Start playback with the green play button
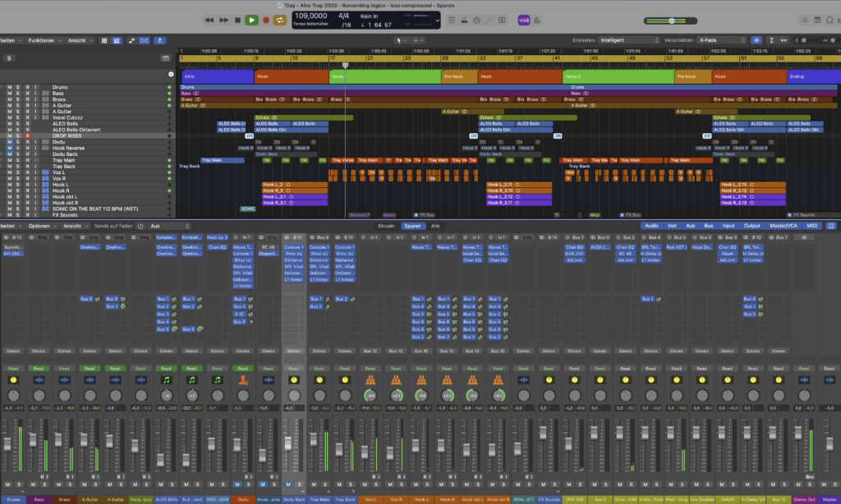The image size is (841, 504). click(251, 21)
